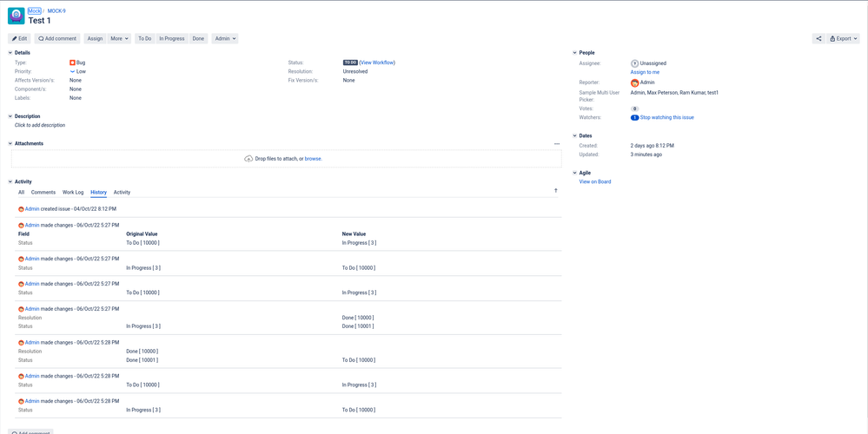868x434 pixels.
Task: Transition the issue to To Do
Action: 144,39
